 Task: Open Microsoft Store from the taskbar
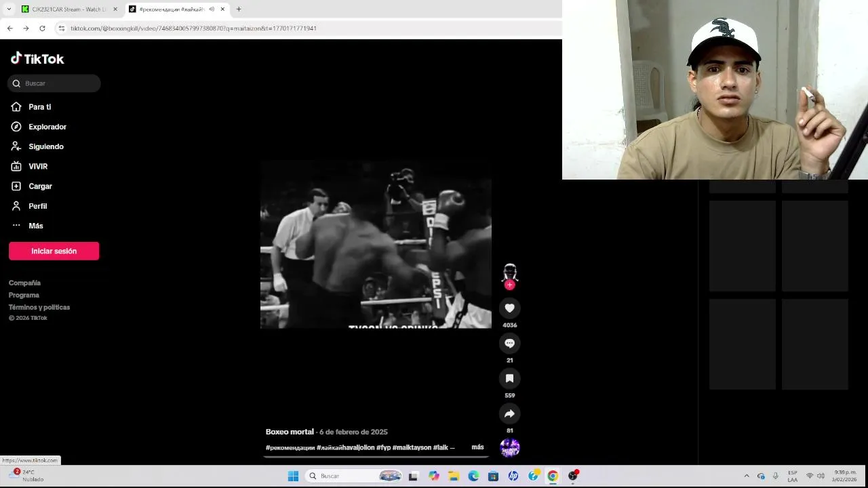pos(493,476)
